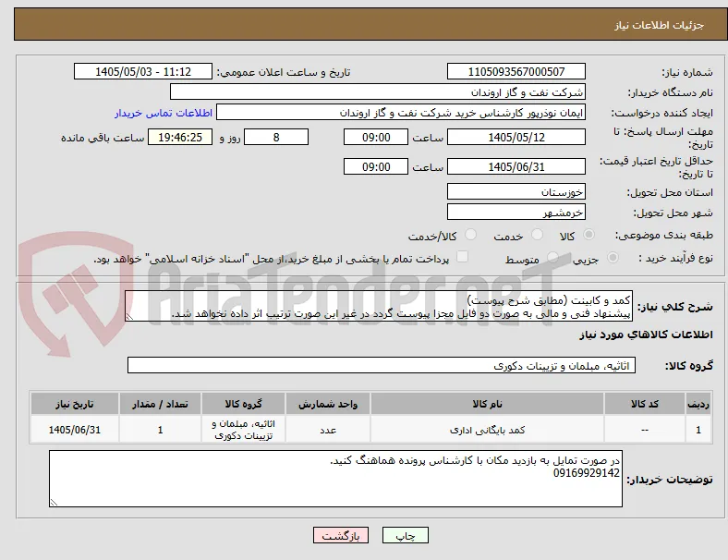
Task: Click the delivery city field خرمشهر
Action: [516, 212]
